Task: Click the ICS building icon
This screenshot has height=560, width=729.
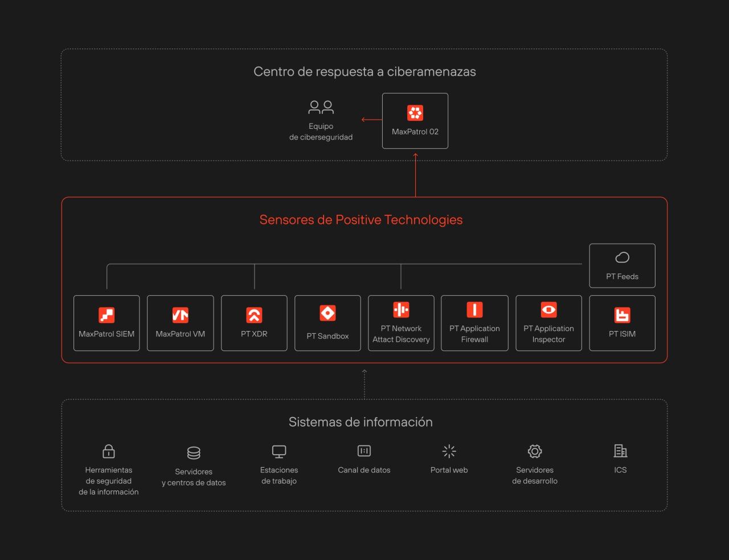Action: (620, 451)
